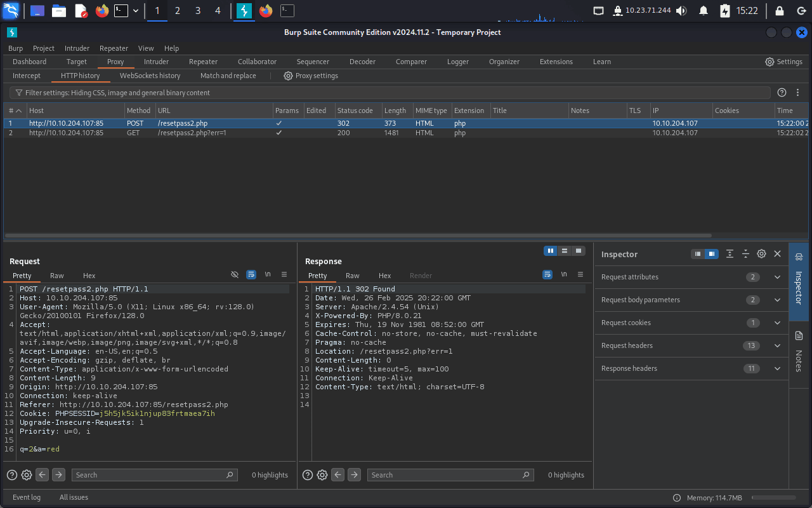The height and width of the screenshot is (508, 812).
Task: Open the terminal emulator launcher
Action: click(x=121, y=11)
